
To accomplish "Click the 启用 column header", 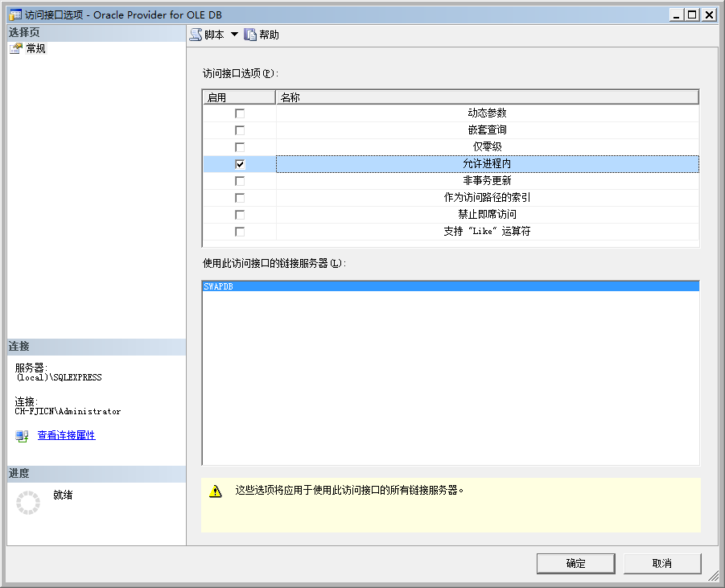I will click(x=239, y=97).
